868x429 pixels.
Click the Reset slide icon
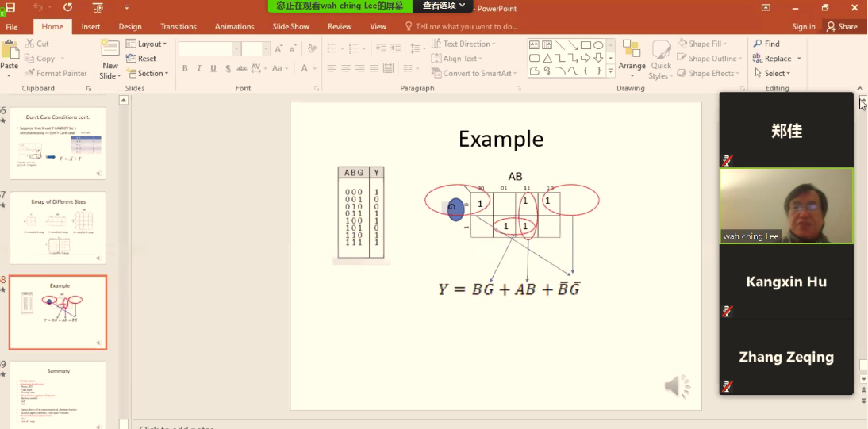[x=141, y=59]
